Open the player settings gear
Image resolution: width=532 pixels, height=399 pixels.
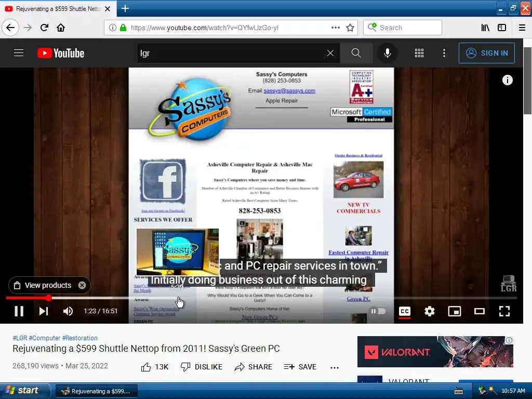(430, 311)
